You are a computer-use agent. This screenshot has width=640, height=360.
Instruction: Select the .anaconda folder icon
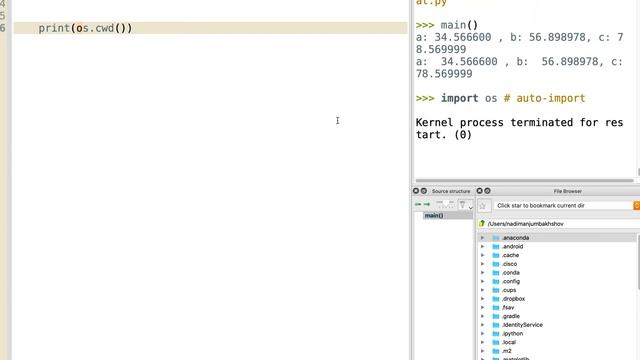496,238
